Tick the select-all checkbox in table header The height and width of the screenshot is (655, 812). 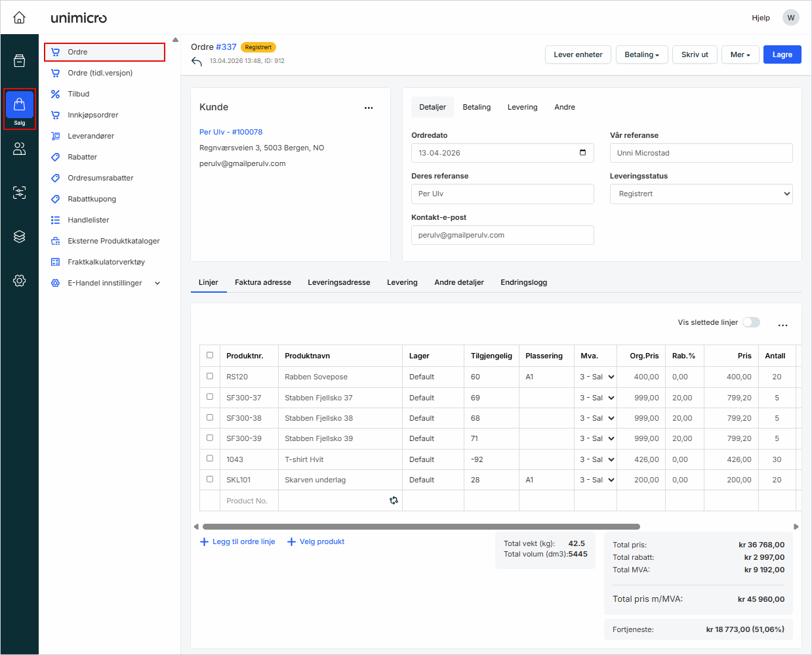(x=210, y=355)
